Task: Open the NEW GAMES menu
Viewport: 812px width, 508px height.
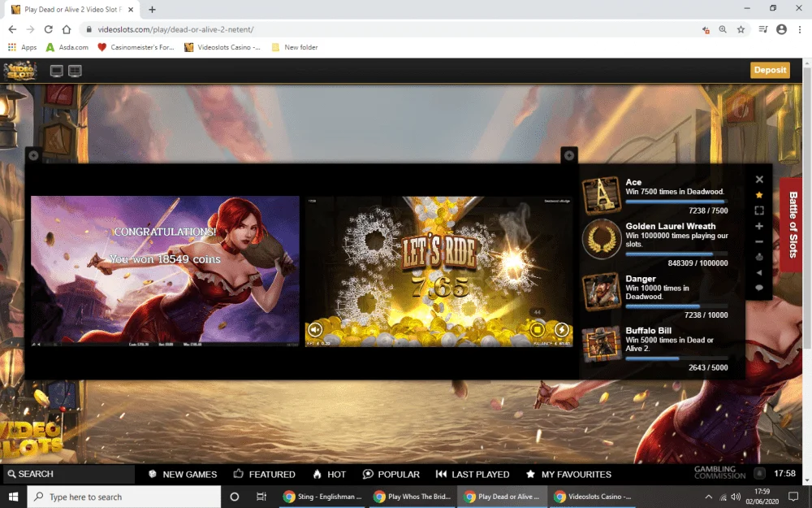Action: (x=183, y=475)
